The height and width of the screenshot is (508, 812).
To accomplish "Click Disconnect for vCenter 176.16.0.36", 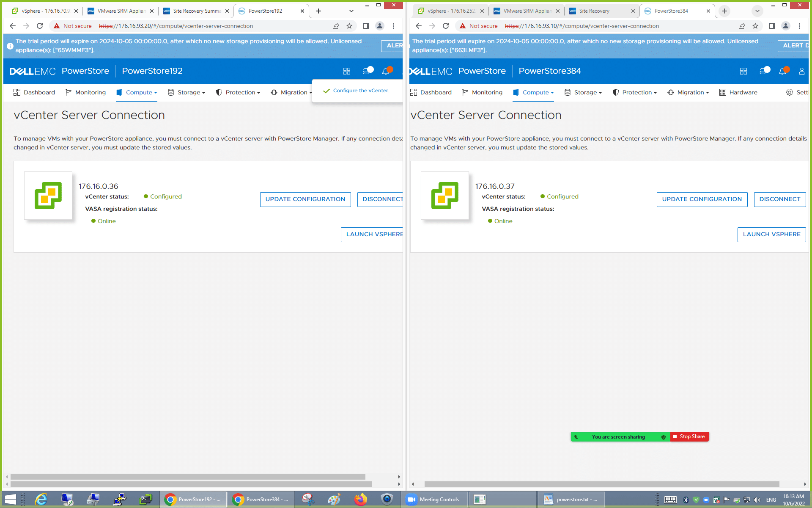I will 380,199.
